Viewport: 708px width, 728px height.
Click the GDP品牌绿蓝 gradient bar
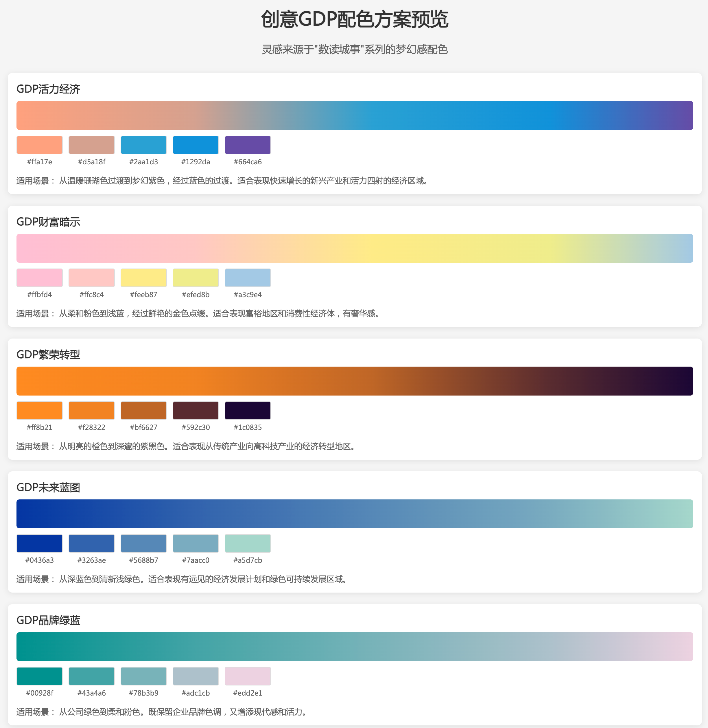[354, 646]
